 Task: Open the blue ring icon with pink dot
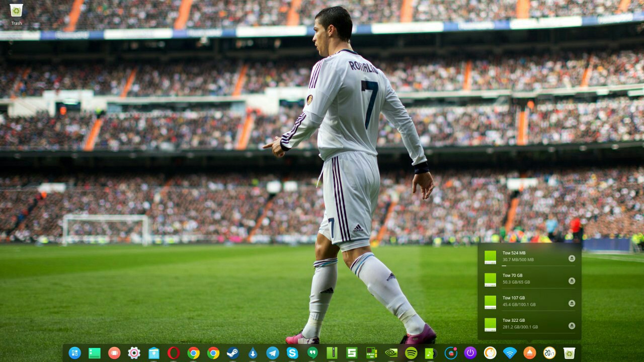coord(451,353)
